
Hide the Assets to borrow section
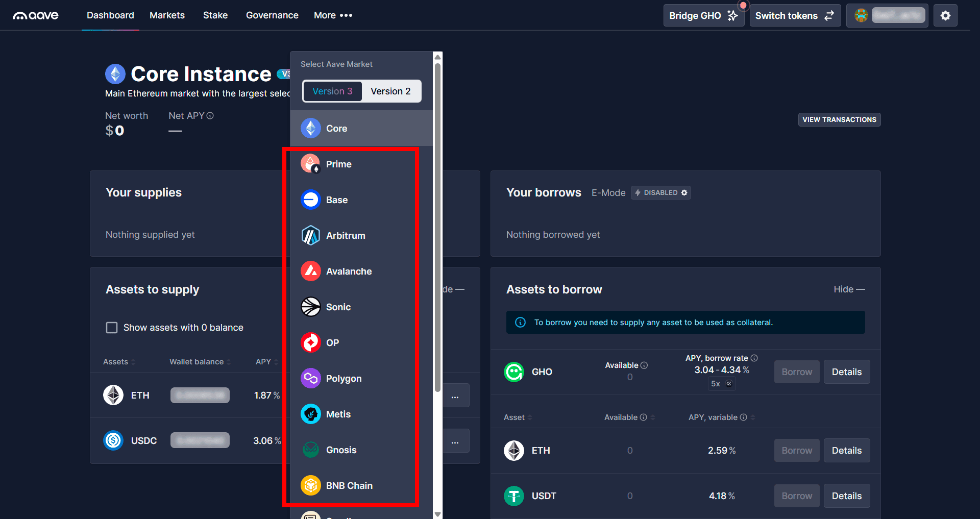(849, 289)
